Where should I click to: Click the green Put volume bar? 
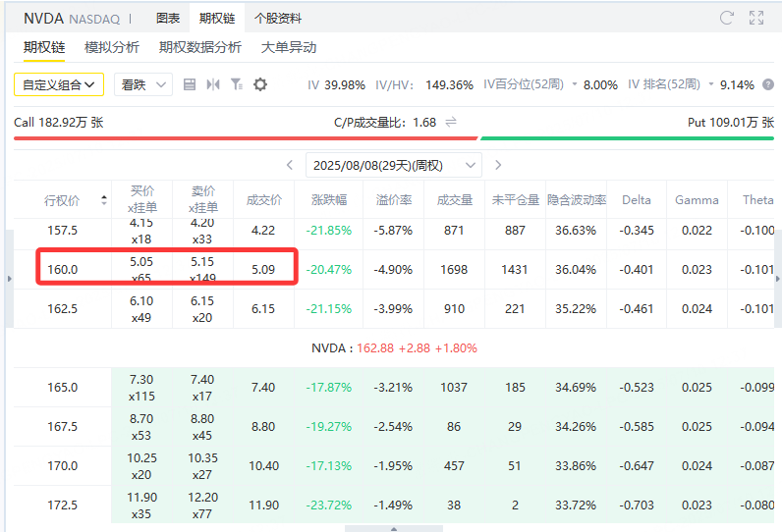627,138
